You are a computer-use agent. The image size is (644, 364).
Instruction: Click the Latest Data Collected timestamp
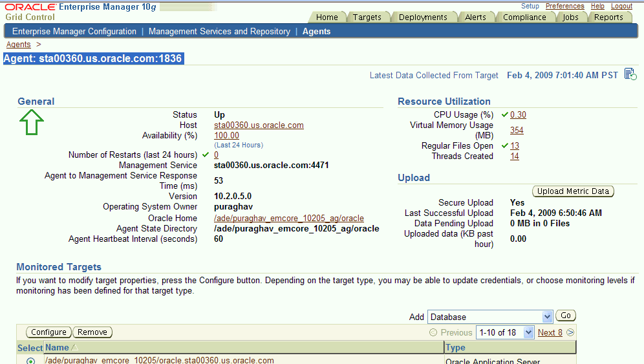(x=563, y=75)
